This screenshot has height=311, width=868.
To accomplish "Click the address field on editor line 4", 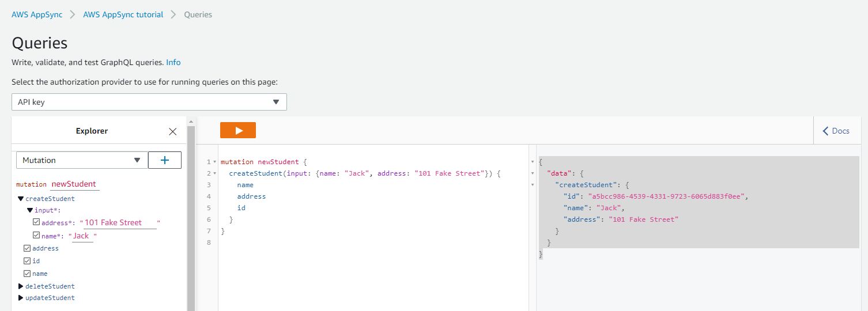I will pyautogui.click(x=251, y=196).
